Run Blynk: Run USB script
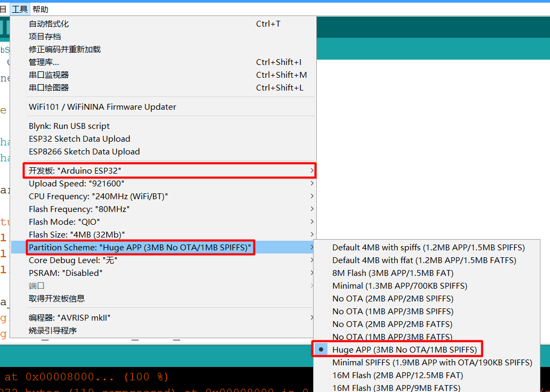Viewport: 550px width, 392px height. [x=163, y=126]
